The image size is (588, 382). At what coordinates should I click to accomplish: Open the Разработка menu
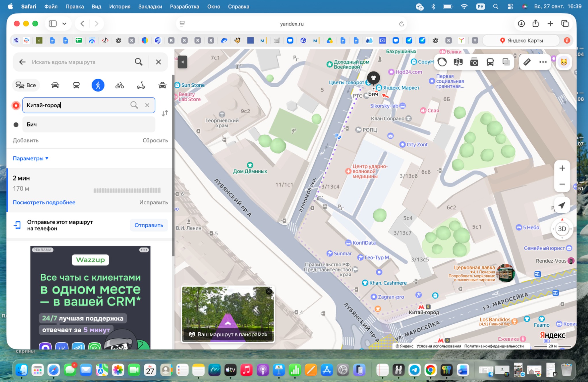[185, 7]
